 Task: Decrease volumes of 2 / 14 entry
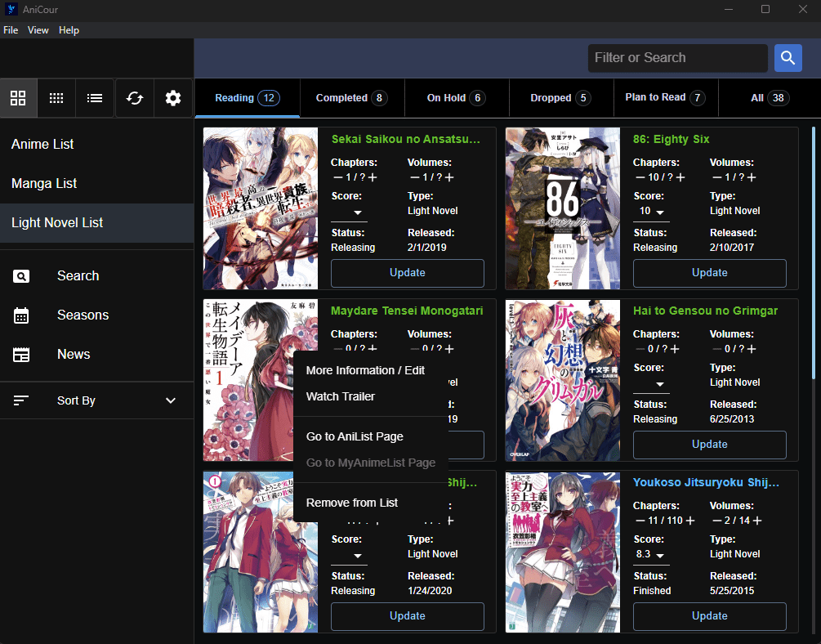[716, 521]
